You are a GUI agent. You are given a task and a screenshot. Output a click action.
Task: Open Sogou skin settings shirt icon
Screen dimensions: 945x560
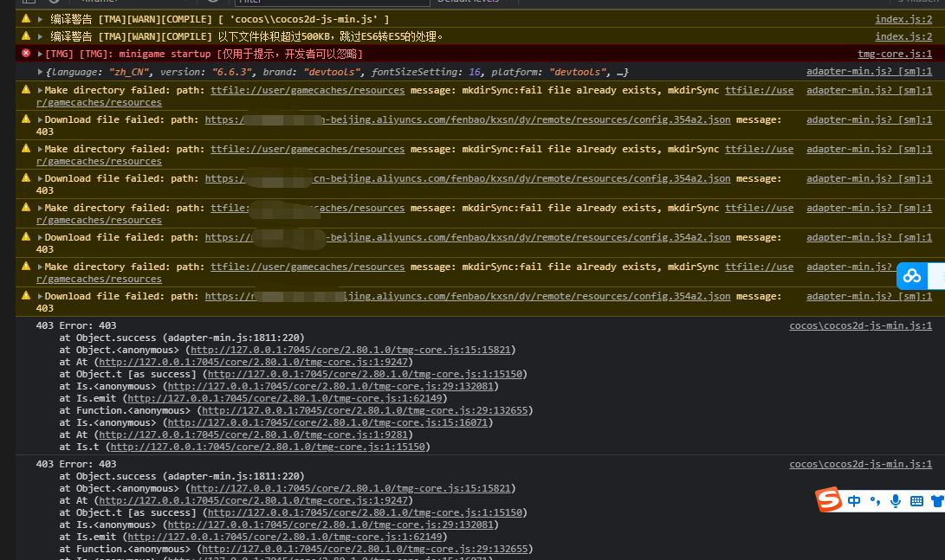coord(937,501)
